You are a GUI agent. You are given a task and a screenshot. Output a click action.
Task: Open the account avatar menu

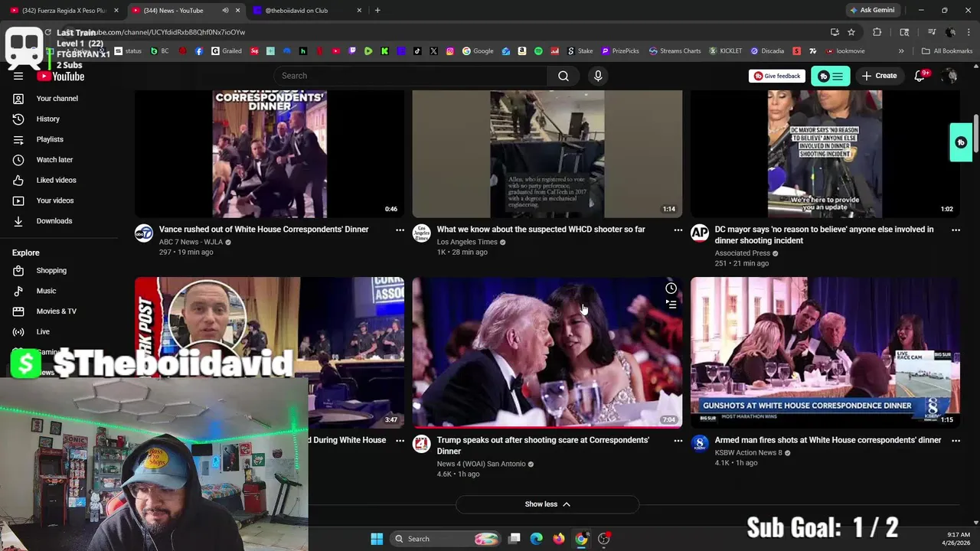pyautogui.click(x=950, y=76)
